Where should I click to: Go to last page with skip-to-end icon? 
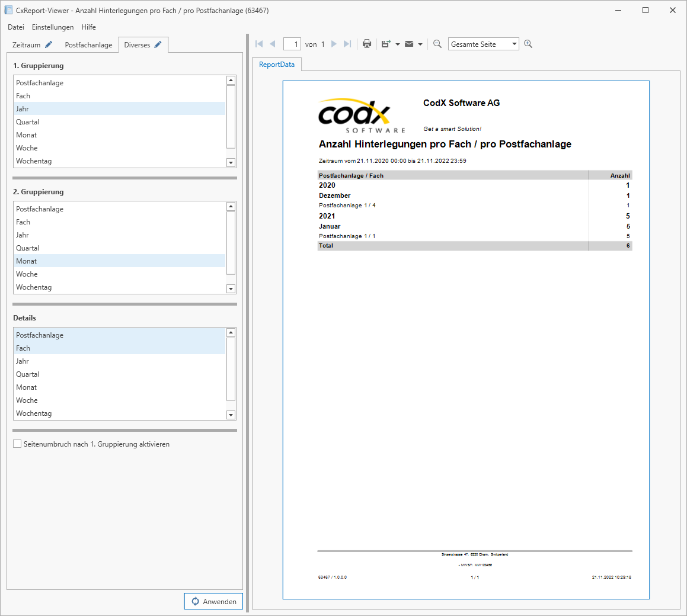point(347,44)
